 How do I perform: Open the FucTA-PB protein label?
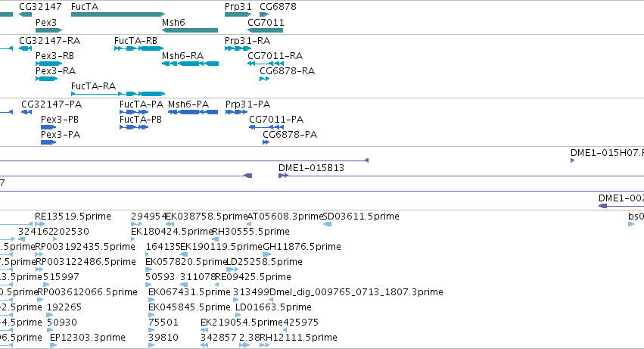(141, 119)
